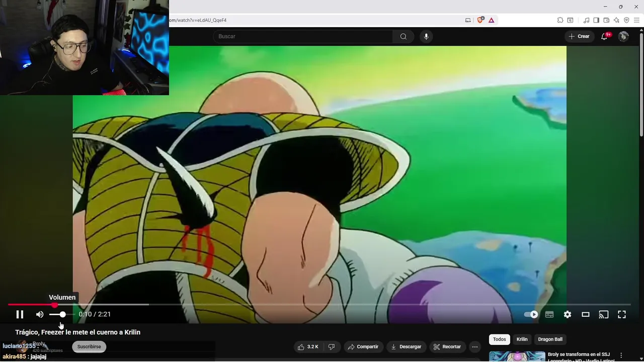Open the browser hamburger menu
The image size is (644, 362).
[636, 20]
